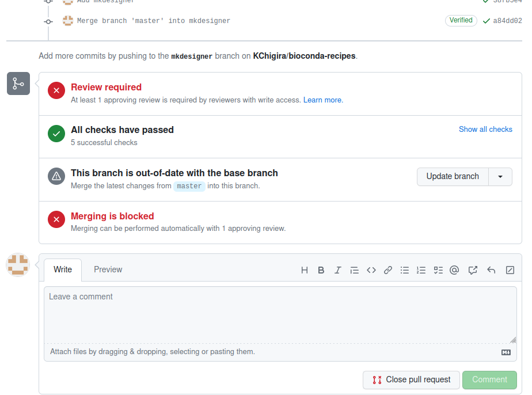Click the warning icon for out-of-date branch
532x395 pixels.
pyautogui.click(x=56, y=176)
